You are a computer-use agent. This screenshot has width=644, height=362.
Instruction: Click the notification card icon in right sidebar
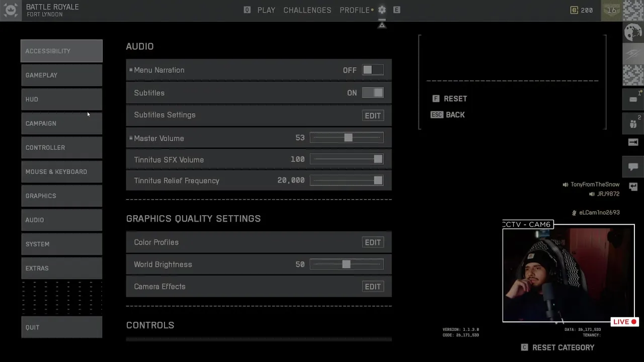(x=633, y=100)
